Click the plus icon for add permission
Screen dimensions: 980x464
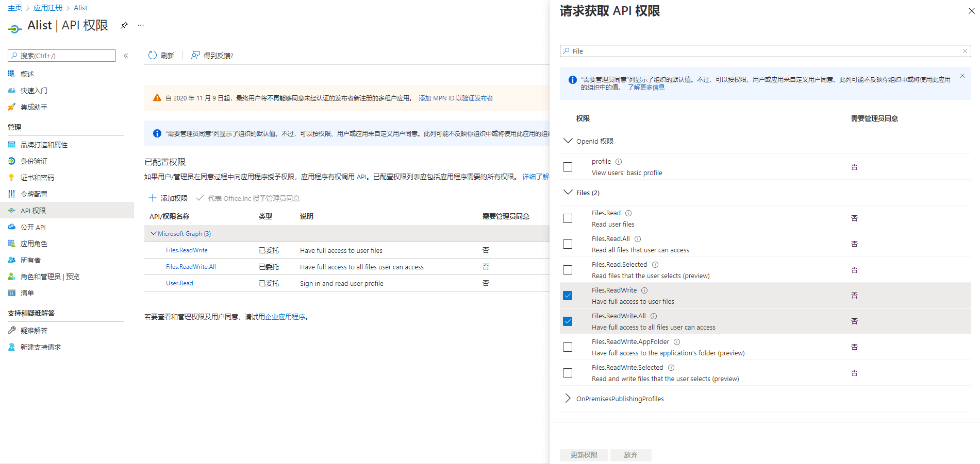click(x=153, y=198)
